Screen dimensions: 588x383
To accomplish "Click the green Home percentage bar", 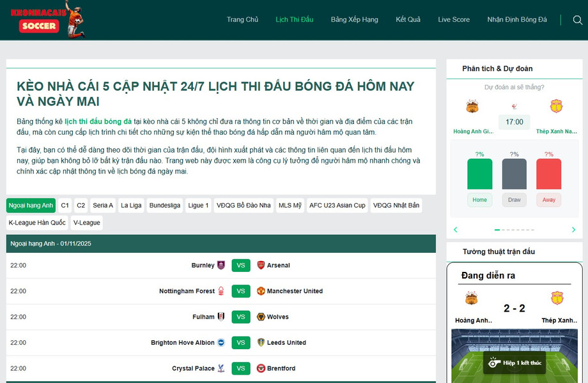I will (479, 174).
